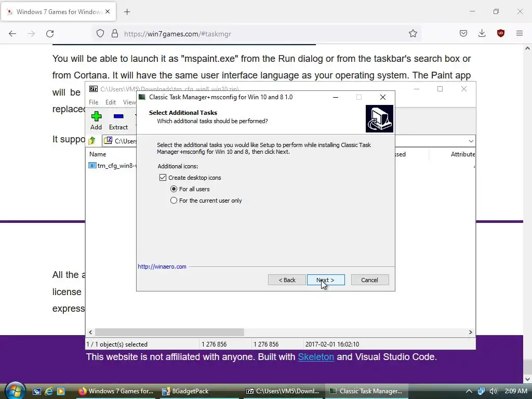The width and height of the screenshot is (532, 399).
Task: Click the Next button in the installer
Action: pyautogui.click(x=326, y=280)
